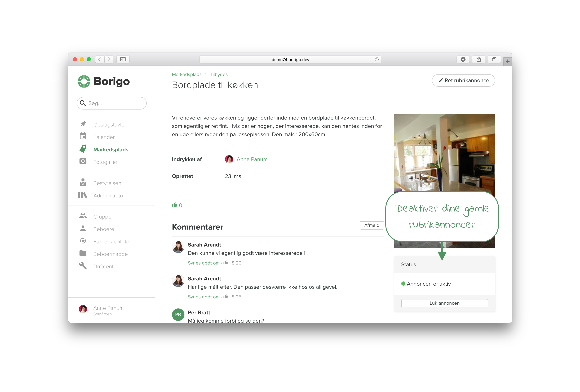The width and height of the screenshot is (580, 392).
Task: Click the demo74.borigo.dev address bar
Action: click(x=290, y=59)
